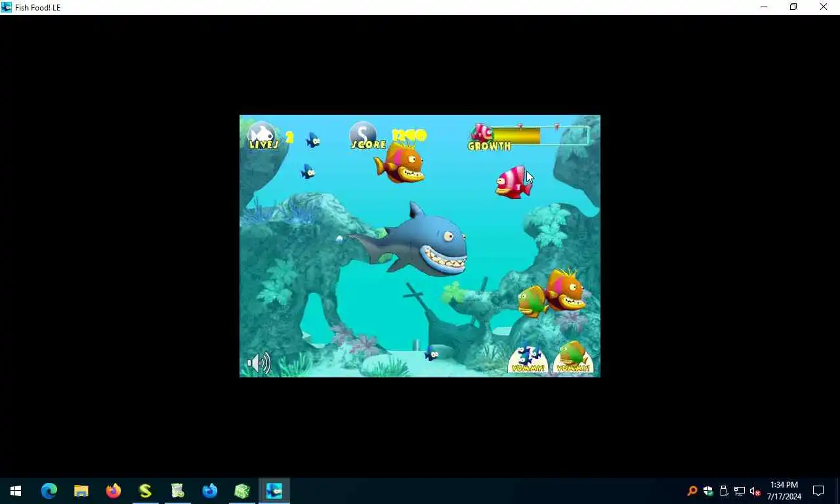Image resolution: width=840 pixels, height=504 pixels.
Task: Mute the game with the speaker icon
Action: click(x=259, y=363)
